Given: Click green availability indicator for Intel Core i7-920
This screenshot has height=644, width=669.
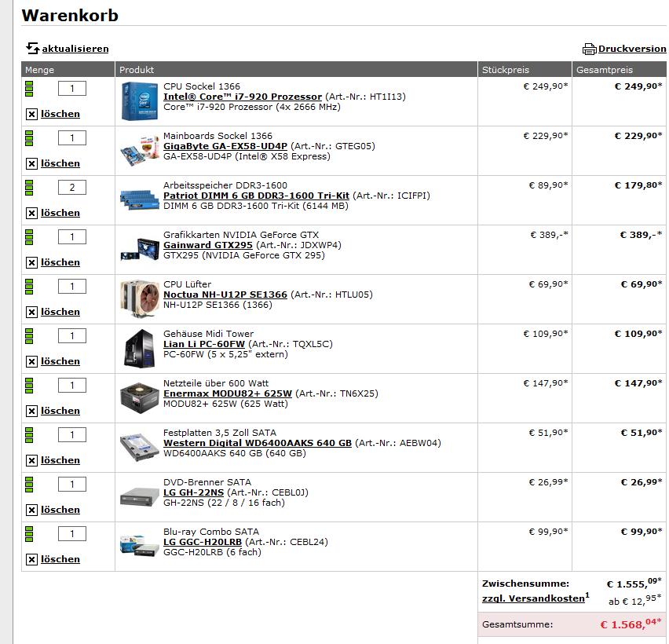Looking at the screenshot, I should tap(29, 89).
